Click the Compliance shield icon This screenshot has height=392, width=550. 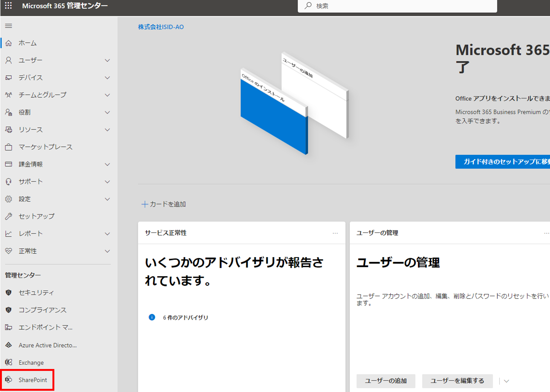click(8, 310)
